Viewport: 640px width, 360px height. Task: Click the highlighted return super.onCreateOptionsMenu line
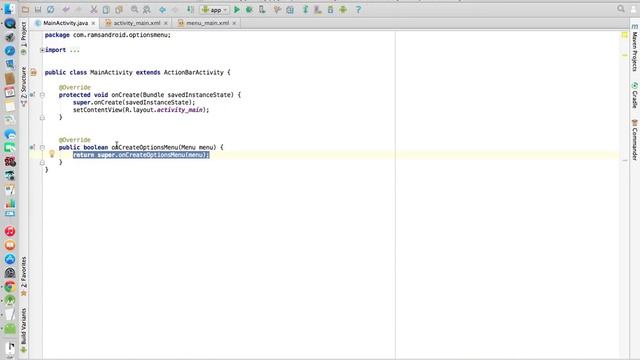tap(141, 155)
